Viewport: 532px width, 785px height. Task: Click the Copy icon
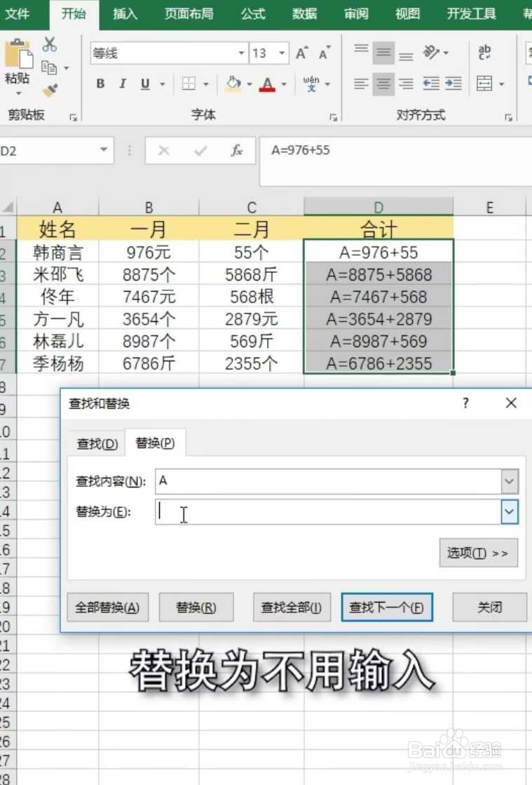tap(49, 67)
